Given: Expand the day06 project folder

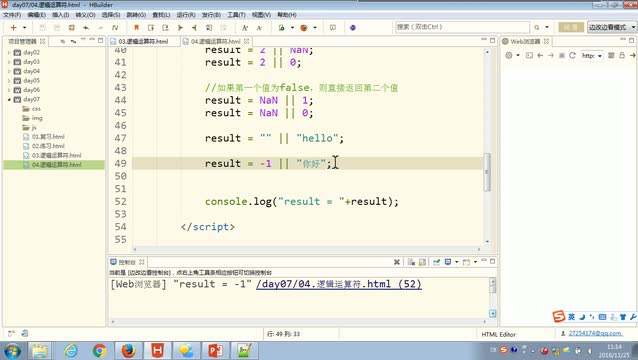Looking at the screenshot, I should coord(9,90).
